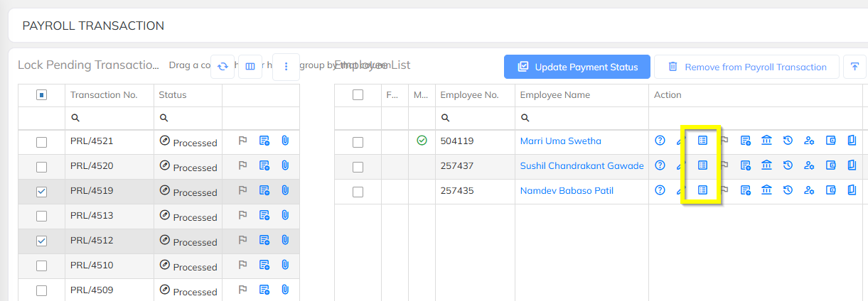Open list details icon for Sushil Chandrakant Gawade
The height and width of the screenshot is (301, 868).
[702, 165]
